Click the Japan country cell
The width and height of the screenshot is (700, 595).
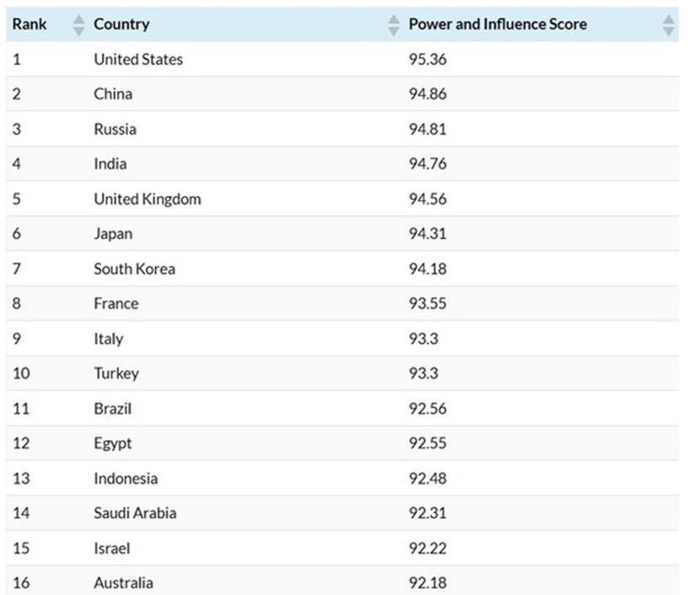click(113, 234)
